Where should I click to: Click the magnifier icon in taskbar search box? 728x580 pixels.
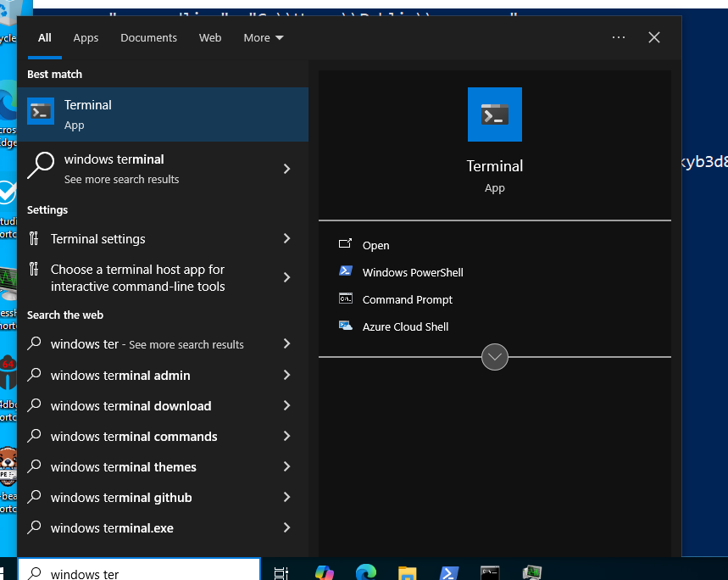pyautogui.click(x=35, y=573)
